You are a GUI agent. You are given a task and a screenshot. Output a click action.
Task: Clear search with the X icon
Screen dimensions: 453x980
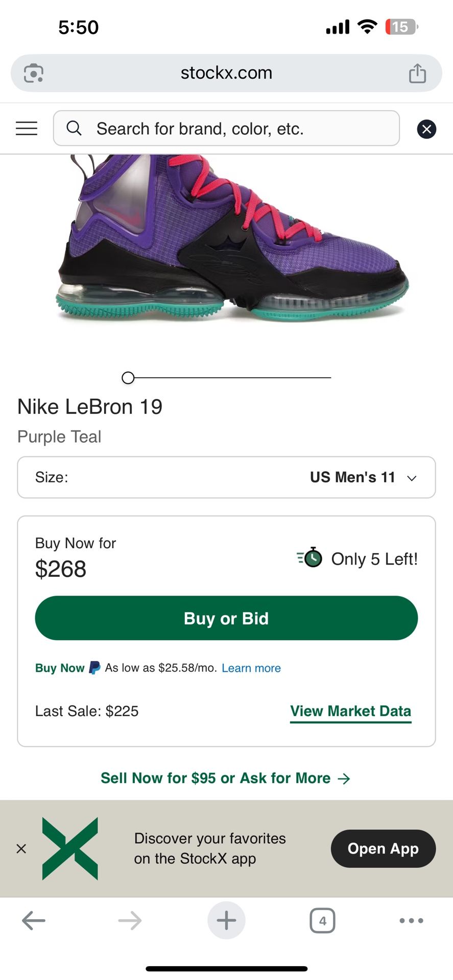pos(426,129)
